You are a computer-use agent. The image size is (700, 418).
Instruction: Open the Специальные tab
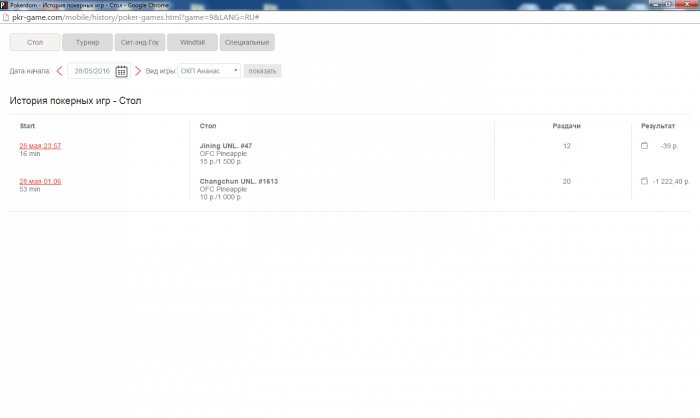click(247, 42)
